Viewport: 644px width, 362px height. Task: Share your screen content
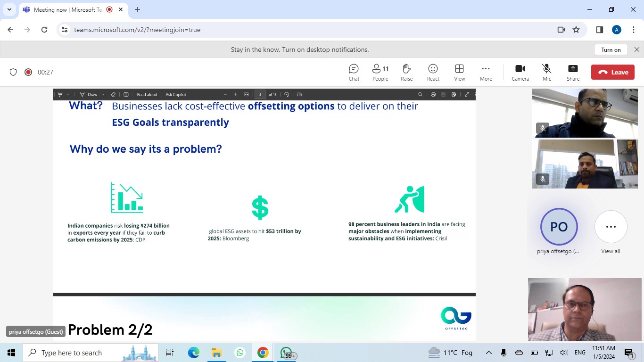click(x=573, y=72)
